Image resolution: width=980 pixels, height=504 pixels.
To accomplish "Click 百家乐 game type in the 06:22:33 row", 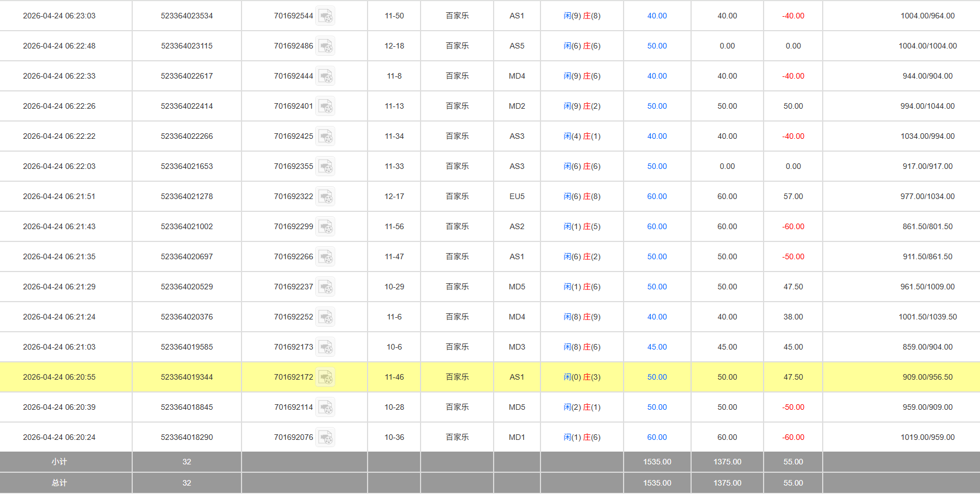I will (x=457, y=76).
